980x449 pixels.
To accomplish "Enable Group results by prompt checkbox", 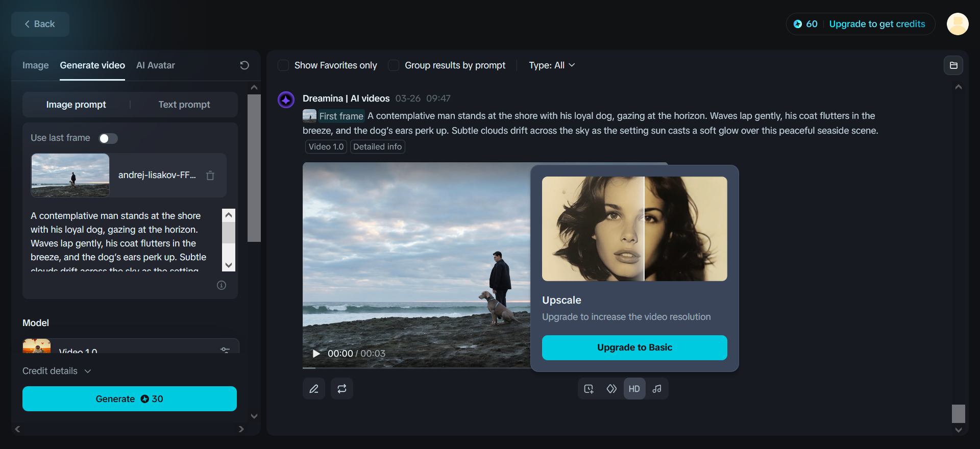I will point(394,65).
